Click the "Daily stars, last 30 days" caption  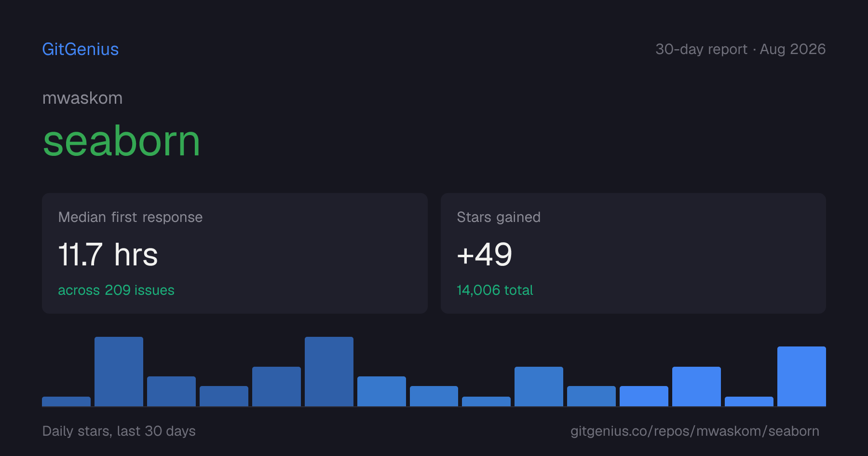(x=119, y=431)
